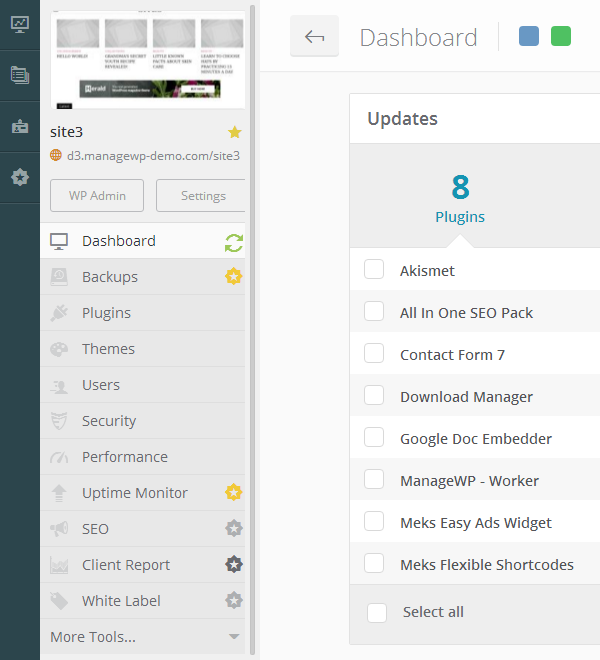Click the gold star badge on Uptime Monitor
This screenshot has height=660, width=600.
tap(234, 492)
